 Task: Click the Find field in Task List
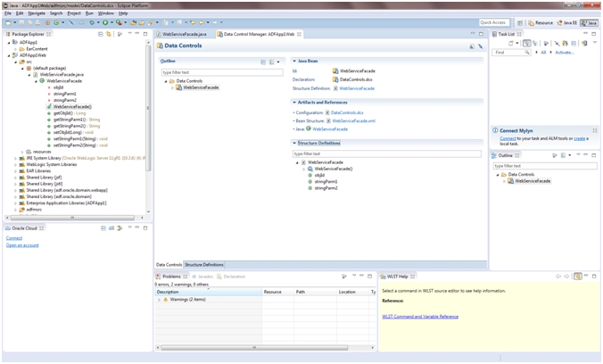(x=511, y=53)
